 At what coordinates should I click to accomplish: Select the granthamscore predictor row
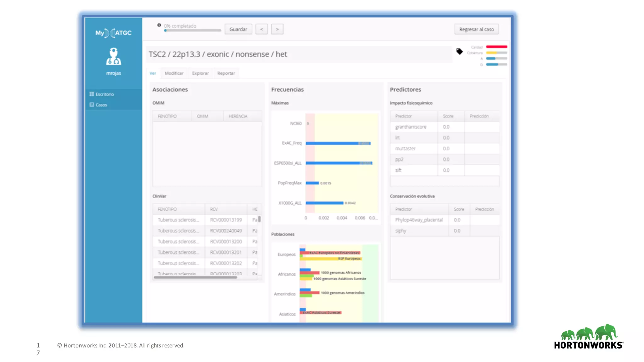(411, 127)
